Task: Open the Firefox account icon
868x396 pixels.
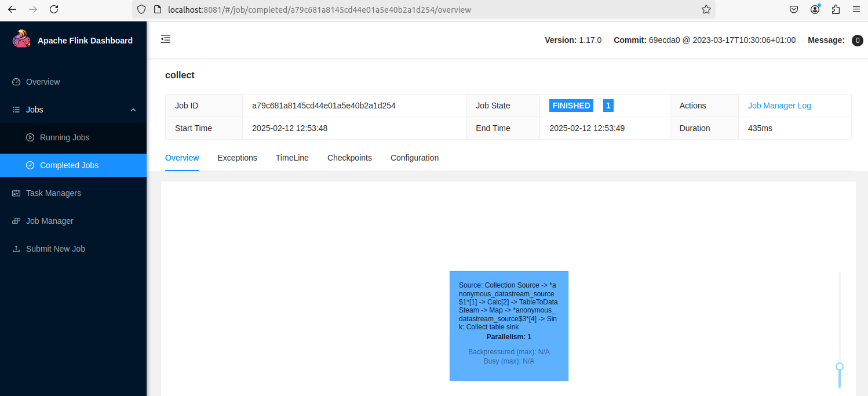Action: pos(815,9)
